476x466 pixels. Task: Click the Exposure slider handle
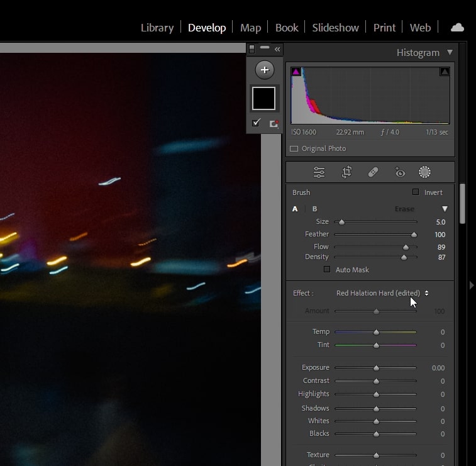click(x=376, y=368)
